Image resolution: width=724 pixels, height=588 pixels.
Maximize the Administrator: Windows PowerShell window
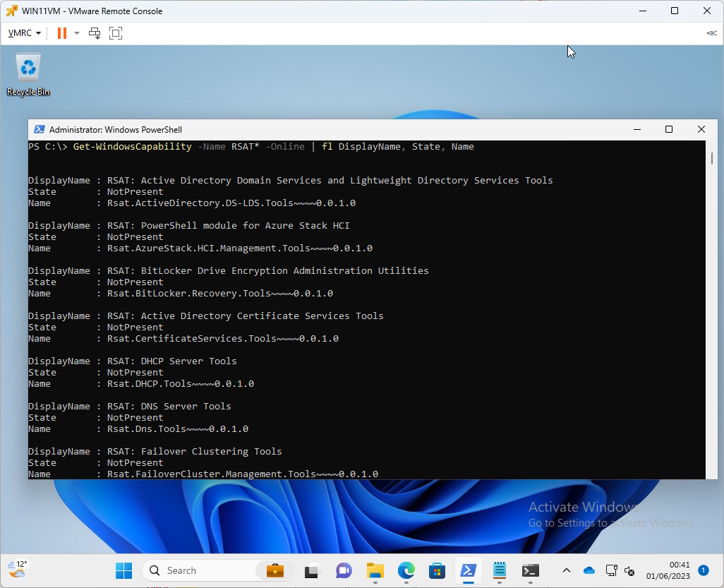tap(668, 130)
